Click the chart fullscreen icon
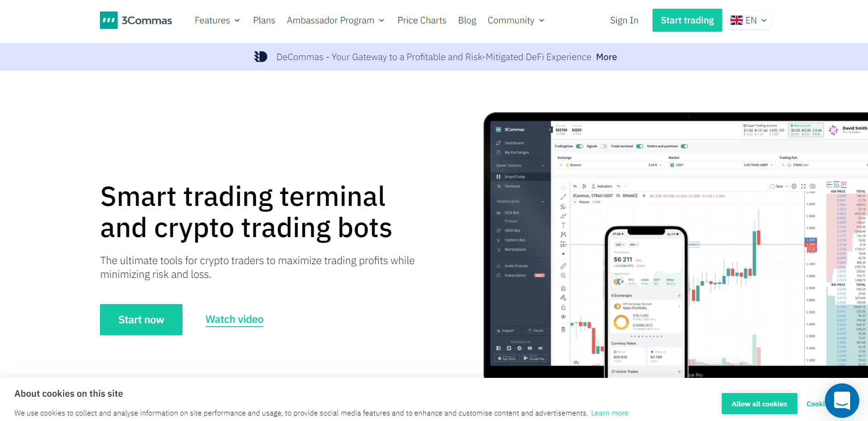 click(803, 186)
